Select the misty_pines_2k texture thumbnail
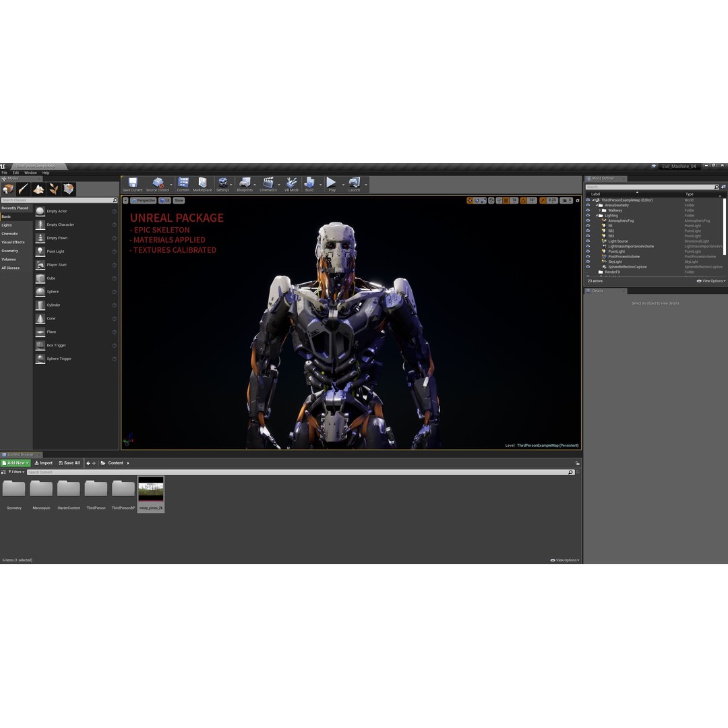 (x=151, y=494)
